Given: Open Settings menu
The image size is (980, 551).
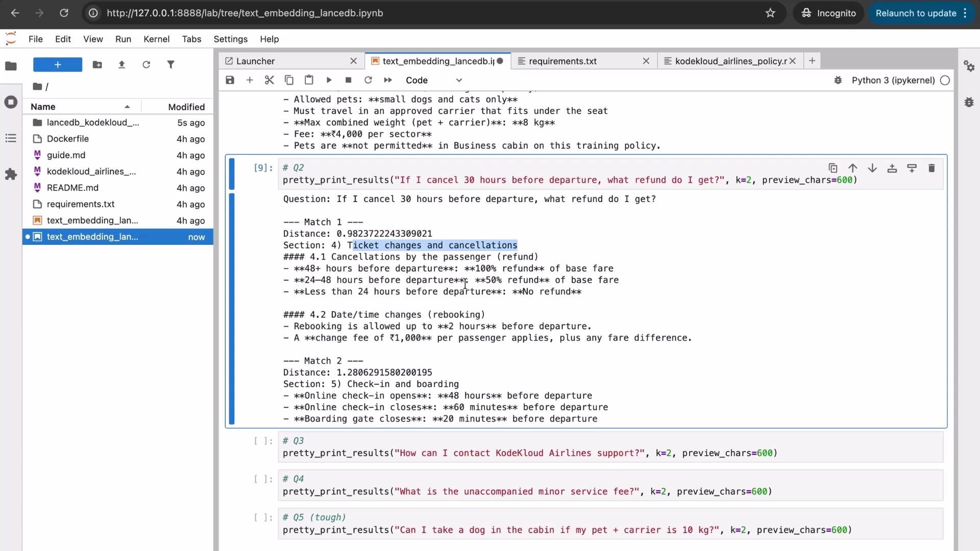Looking at the screenshot, I should (x=230, y=39).
